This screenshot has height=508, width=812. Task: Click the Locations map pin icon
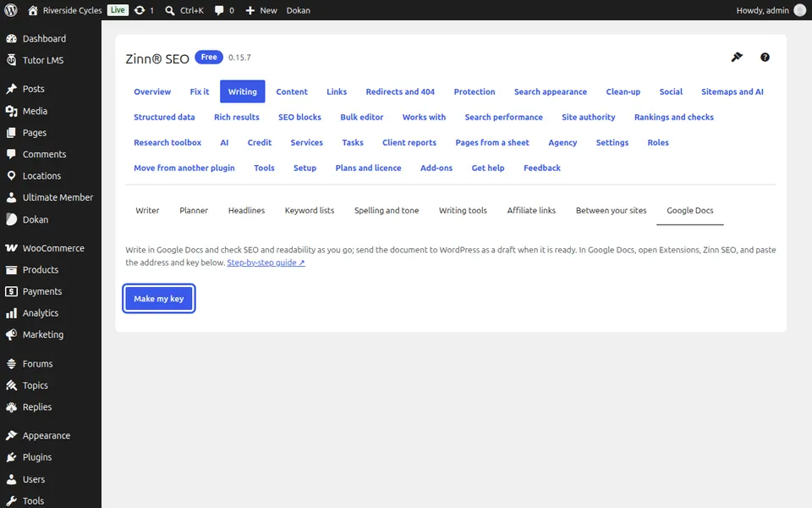coord(11,176)
